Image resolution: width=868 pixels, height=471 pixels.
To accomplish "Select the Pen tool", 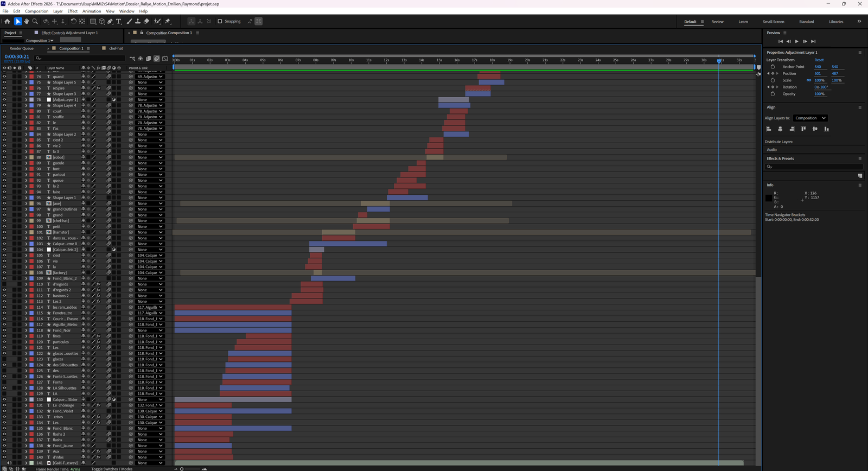I will (110, 22).
